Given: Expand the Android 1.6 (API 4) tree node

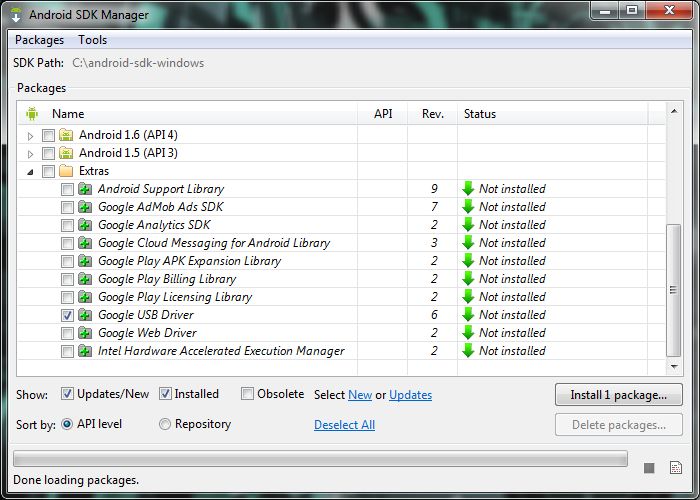Looking at the screenshot, I should [30, 136].
